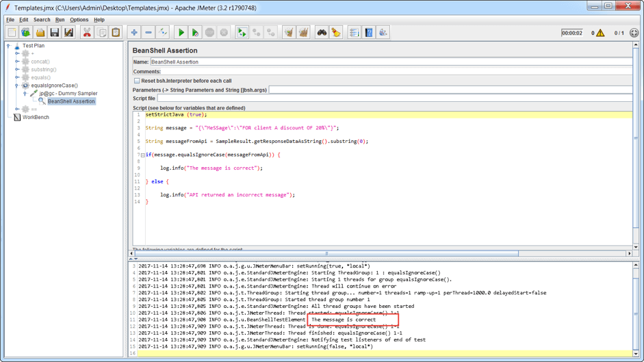Click the Parameters input field
This screenshot has height=362, width=644.
coord(450,90)
